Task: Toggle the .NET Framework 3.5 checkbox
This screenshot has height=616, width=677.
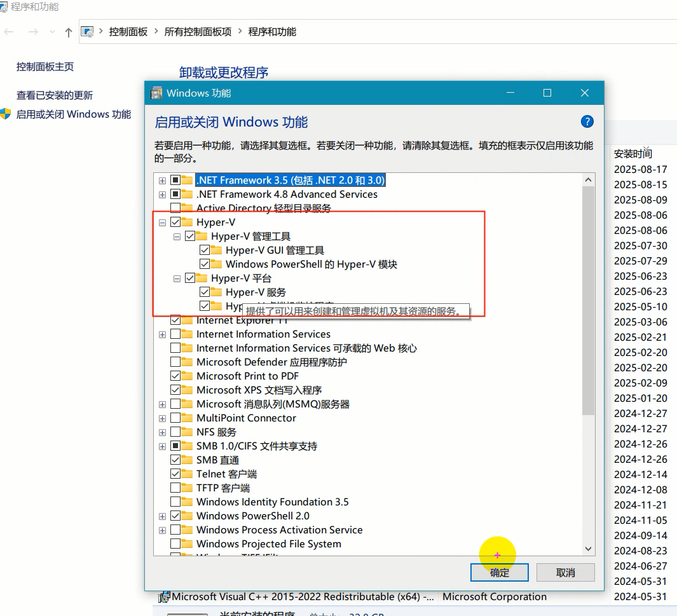Action: coord(175,180)
